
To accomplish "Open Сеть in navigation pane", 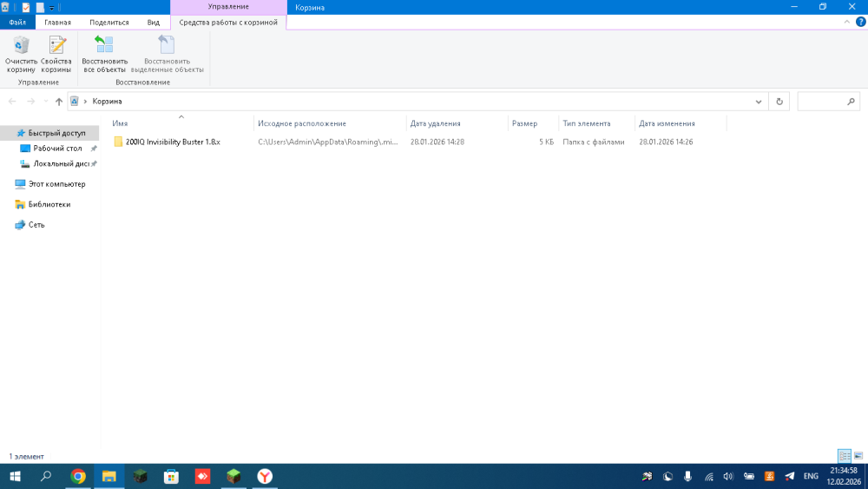I will (x=36, y=225).
